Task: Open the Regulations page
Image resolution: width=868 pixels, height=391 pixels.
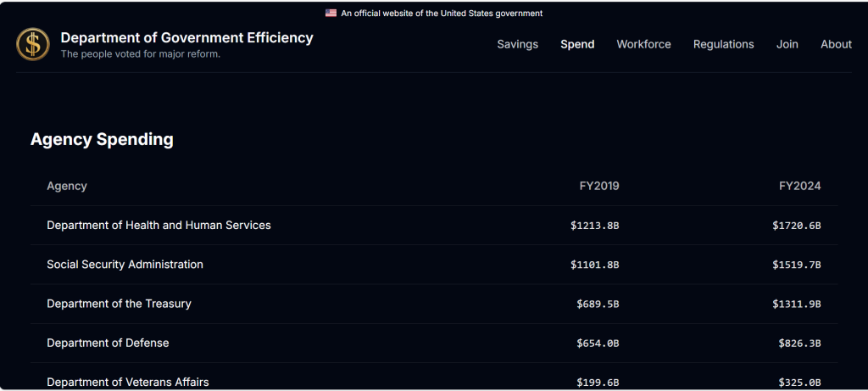Action: [x=723, y=44]
